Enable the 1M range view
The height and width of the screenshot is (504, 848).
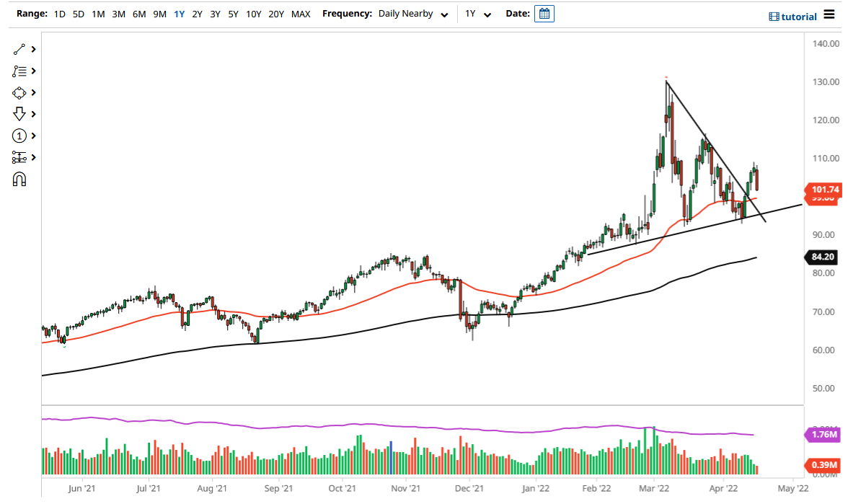pos(98,13)
